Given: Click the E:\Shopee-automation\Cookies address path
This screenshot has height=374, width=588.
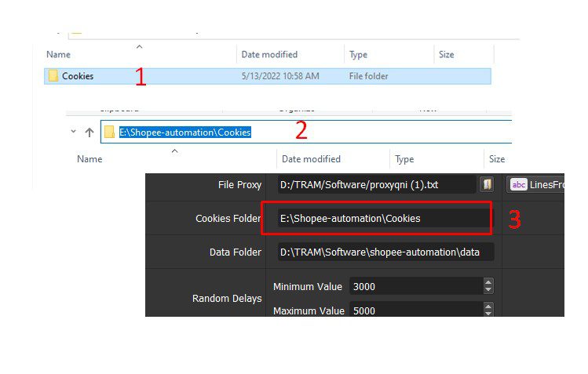Looking at the screenshot, I should [x=184, y=133].
